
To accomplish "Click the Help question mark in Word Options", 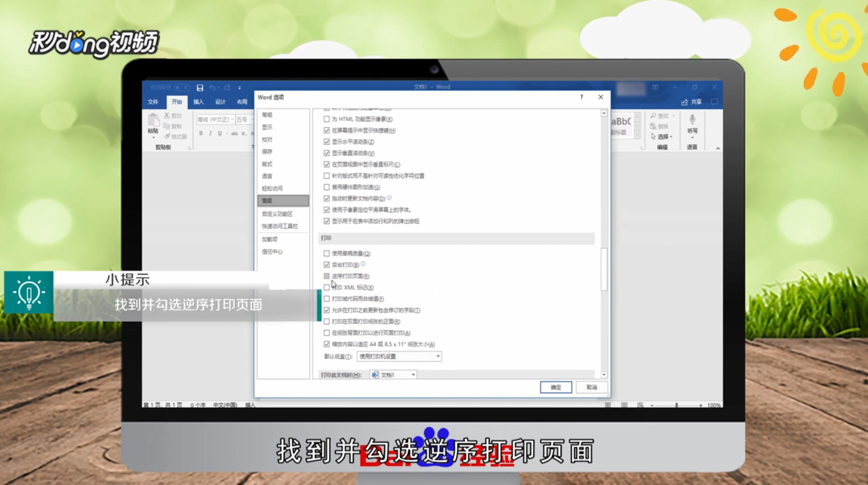I will (581, 97).
